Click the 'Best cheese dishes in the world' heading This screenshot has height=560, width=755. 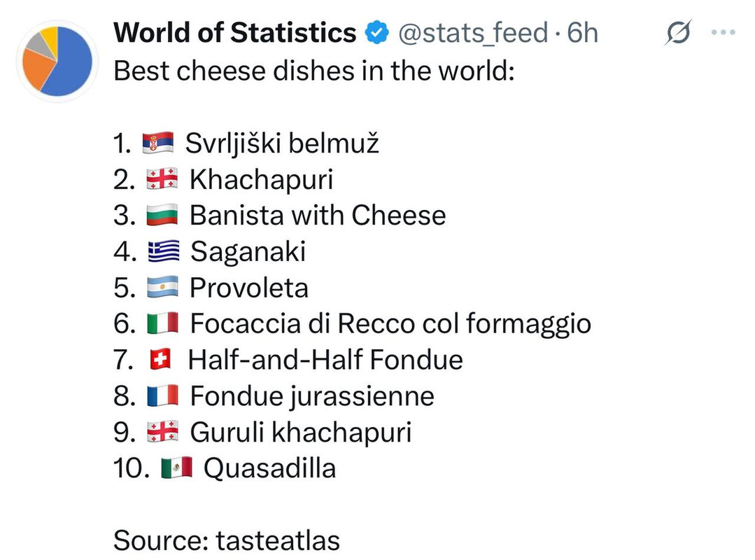pyautogui.click(x=313, y=71)
